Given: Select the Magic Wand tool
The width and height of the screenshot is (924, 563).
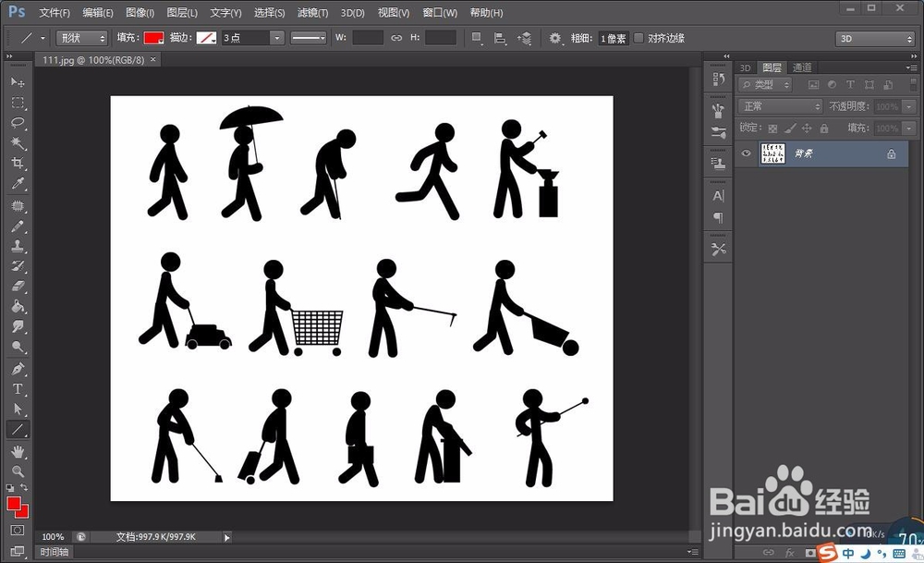Looking at the screenshot, I should click(x=18, y=142).
